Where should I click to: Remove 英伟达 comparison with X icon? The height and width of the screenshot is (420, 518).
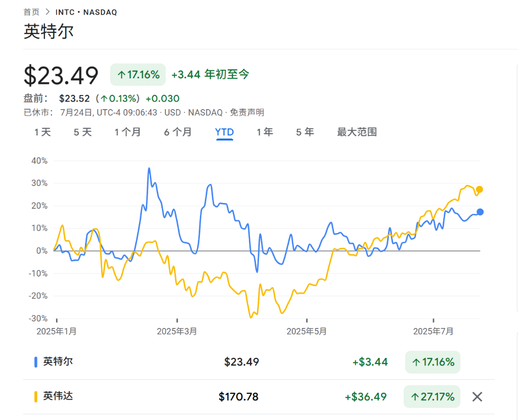click(x=477, y=397)
